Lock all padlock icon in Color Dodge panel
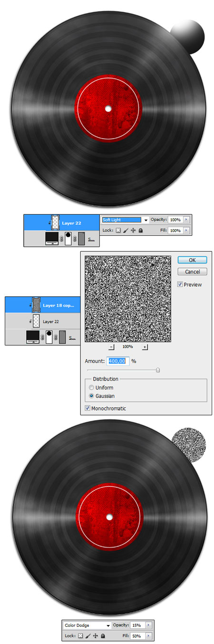The width and height of the screenshot is (214, 644). pos(102,635)
